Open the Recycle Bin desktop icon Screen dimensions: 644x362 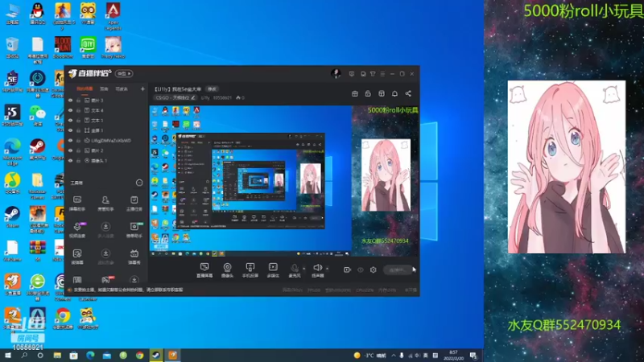click(12, 47)
